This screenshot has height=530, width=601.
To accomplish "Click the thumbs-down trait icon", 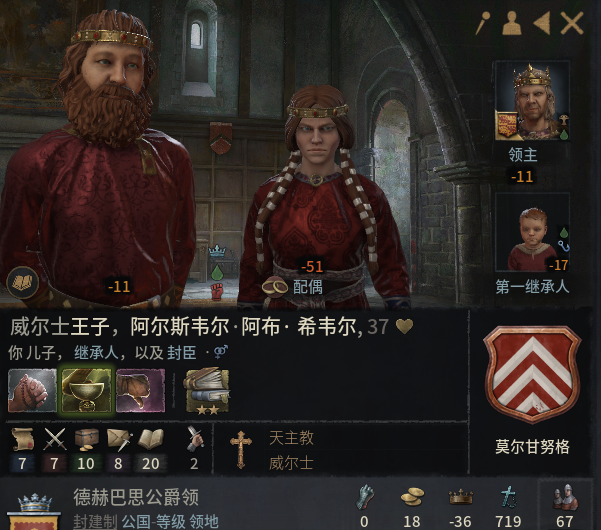I will (x=140, y=390).
